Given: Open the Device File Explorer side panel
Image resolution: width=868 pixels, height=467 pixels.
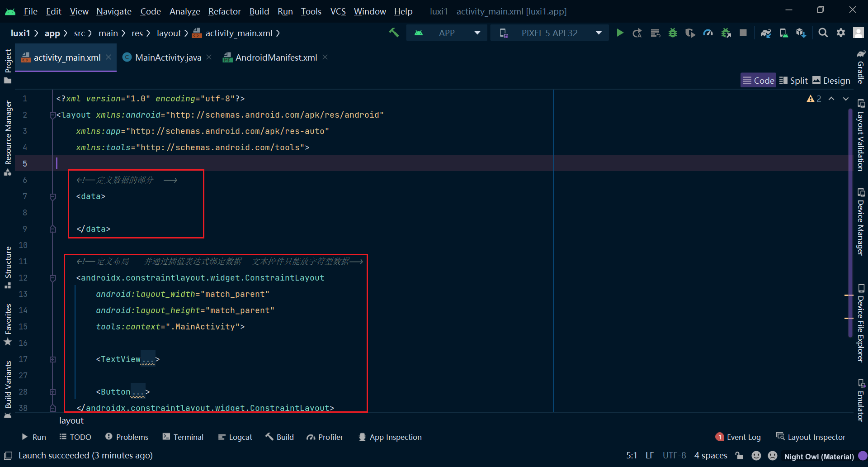Looking at the screenshot, I should click(x=861, y=323).
